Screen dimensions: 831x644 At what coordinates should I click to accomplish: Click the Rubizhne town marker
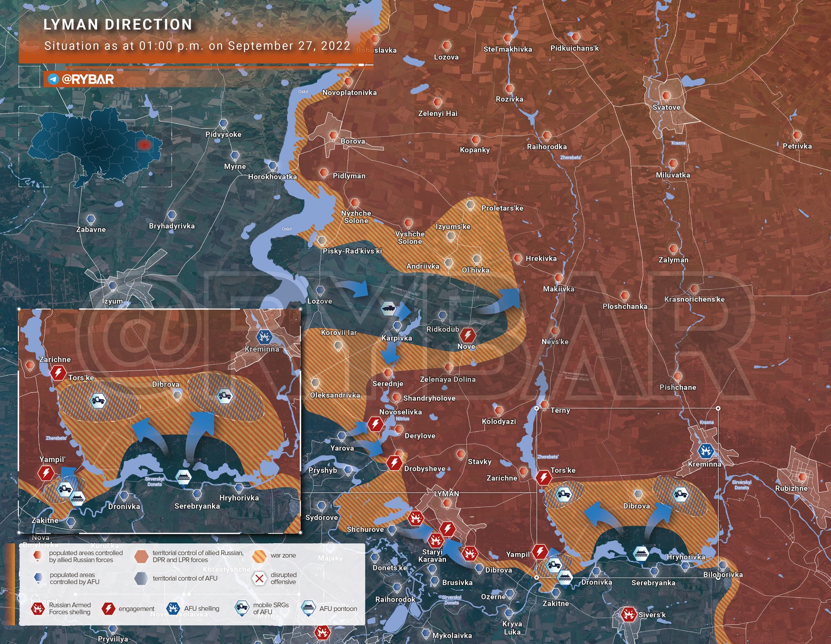[802, 478]
